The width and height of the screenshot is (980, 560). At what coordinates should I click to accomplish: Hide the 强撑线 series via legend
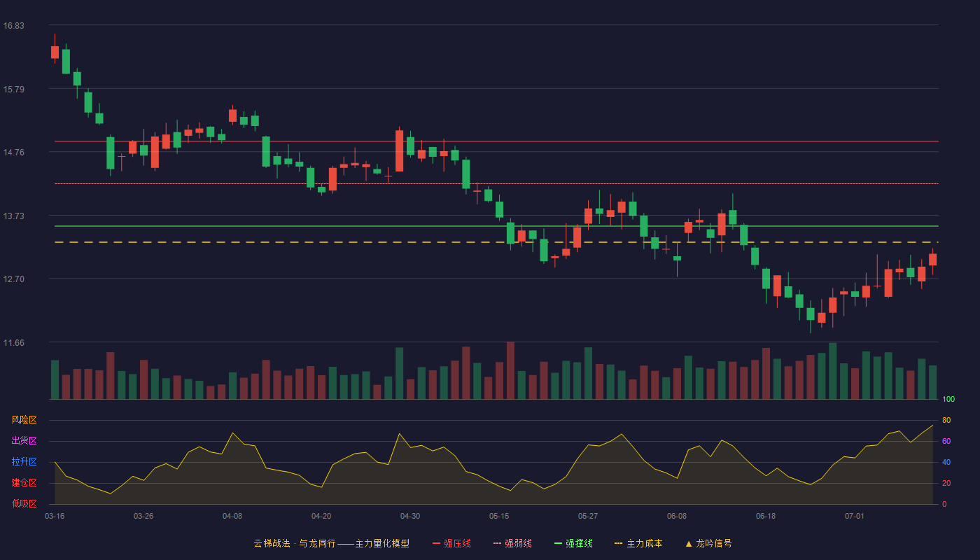(573, 543)
